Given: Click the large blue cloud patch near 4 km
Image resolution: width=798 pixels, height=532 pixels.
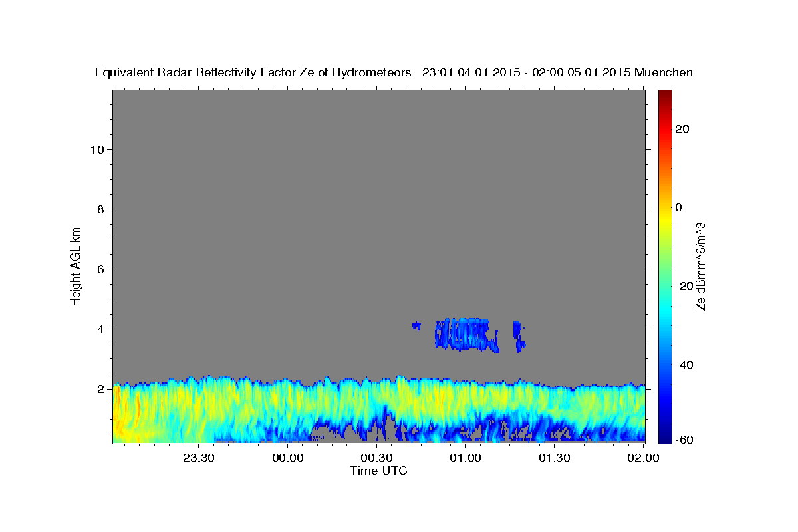Looking at the screenshot, I should tap(466, 334).
